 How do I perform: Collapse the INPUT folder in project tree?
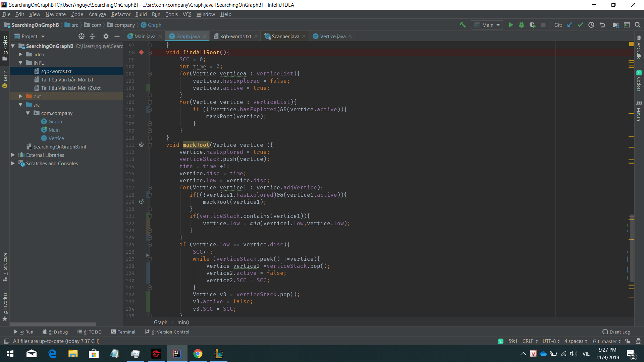(20, 63)
